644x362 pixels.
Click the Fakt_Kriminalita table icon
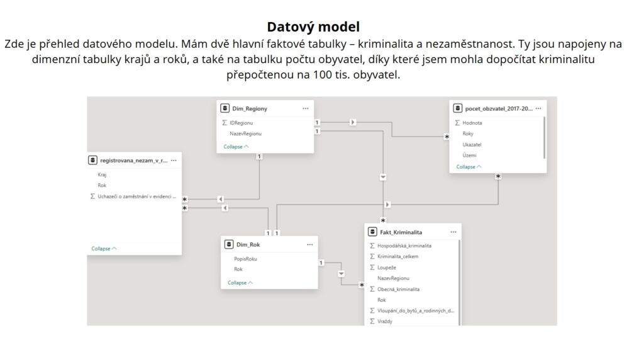coord(372,232)
